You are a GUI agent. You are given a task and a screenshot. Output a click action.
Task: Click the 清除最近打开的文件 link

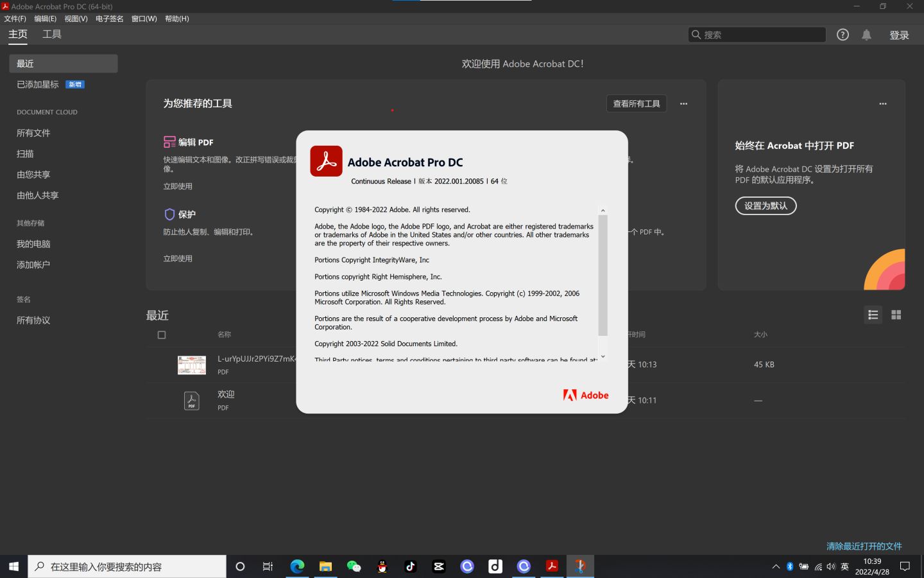click(864, 545)
